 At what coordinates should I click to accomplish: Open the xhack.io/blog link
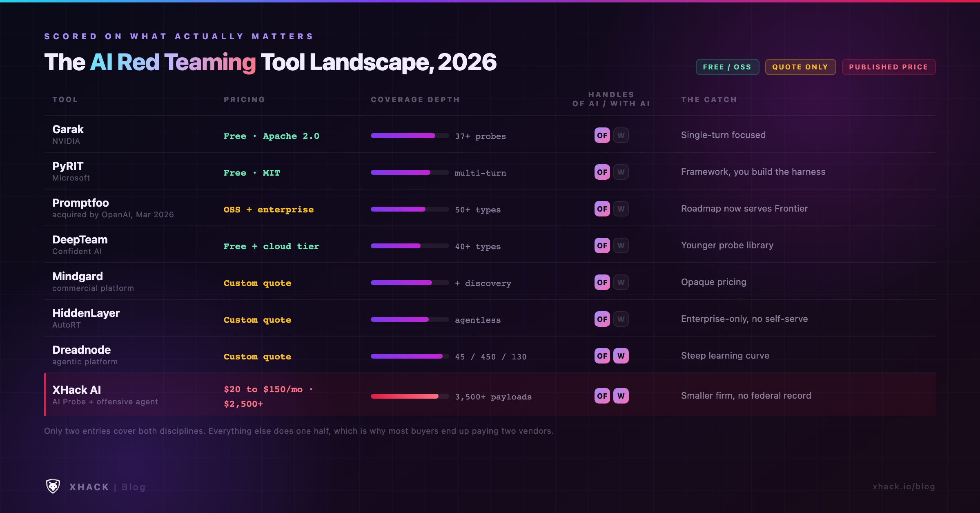pos(904,486)
